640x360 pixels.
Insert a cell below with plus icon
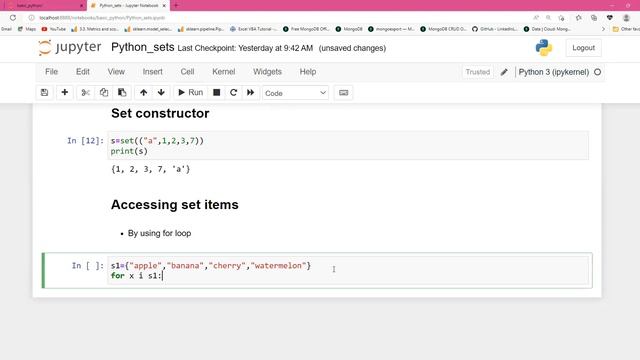64,93
